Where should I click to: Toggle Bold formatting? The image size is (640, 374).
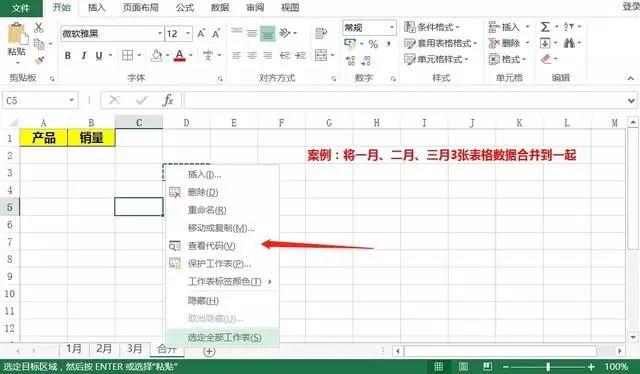tap(68, 56)
